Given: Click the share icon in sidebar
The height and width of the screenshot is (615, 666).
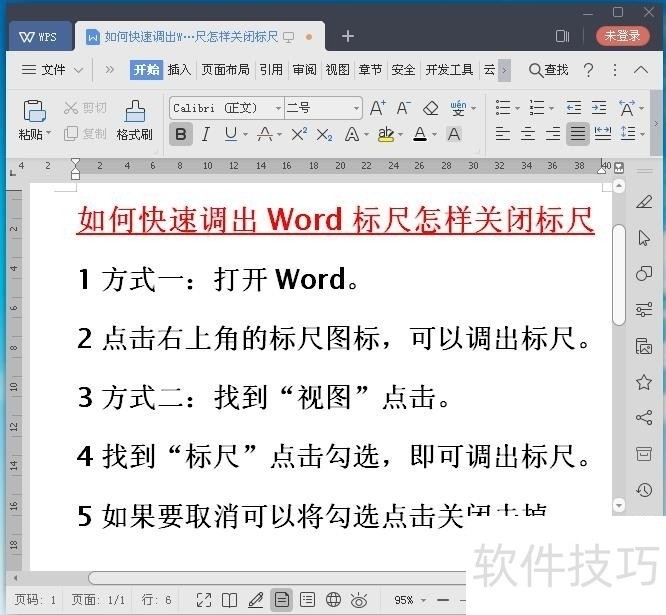Looking at the screenshot, I should pyautogui.click(x=644, y=418).
